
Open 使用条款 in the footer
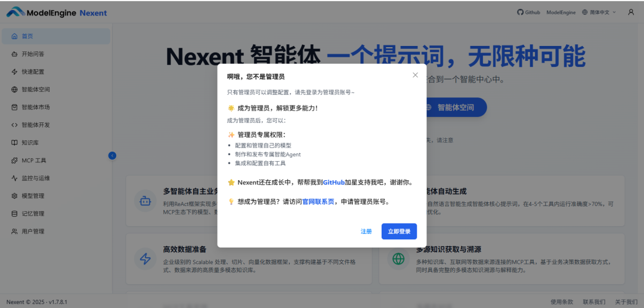coord(562,301)
